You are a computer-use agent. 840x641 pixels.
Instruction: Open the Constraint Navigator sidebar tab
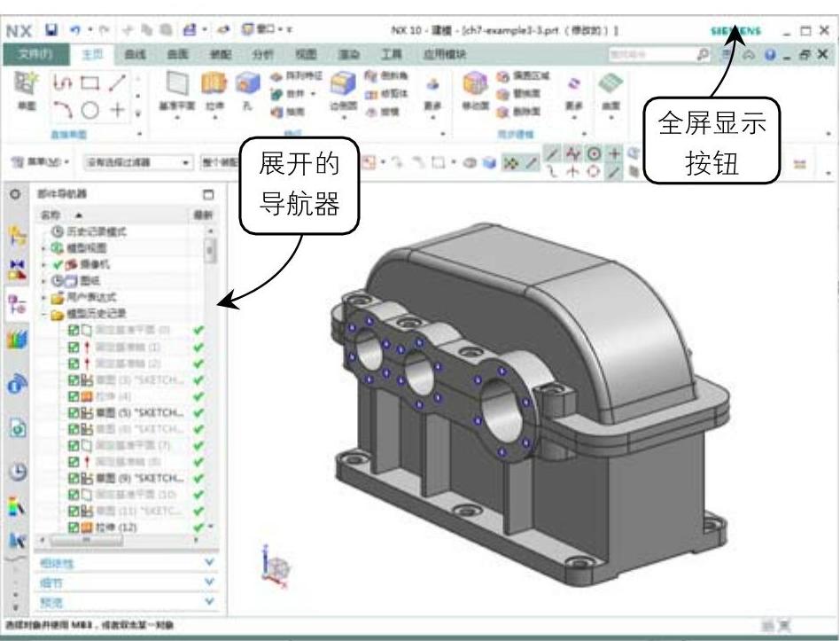(17, 270)
